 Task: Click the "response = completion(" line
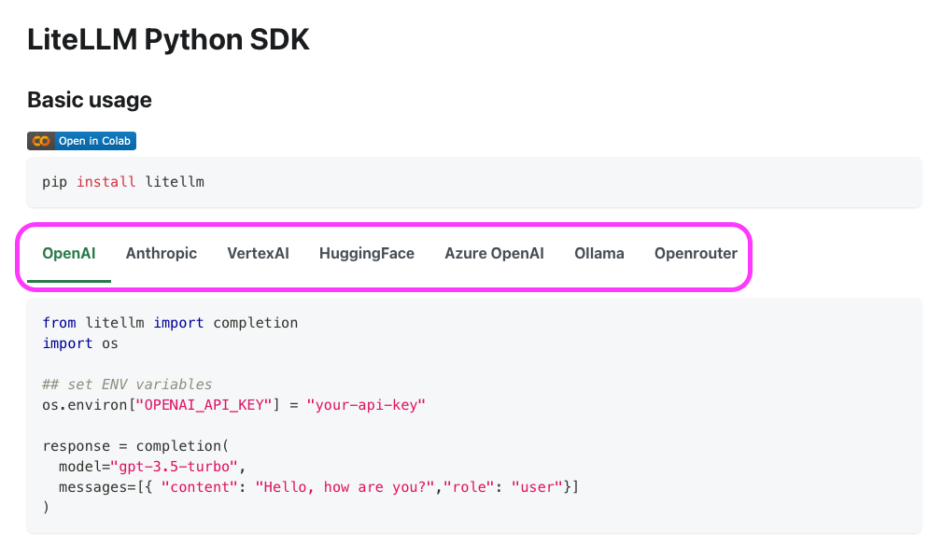point(135,446)
